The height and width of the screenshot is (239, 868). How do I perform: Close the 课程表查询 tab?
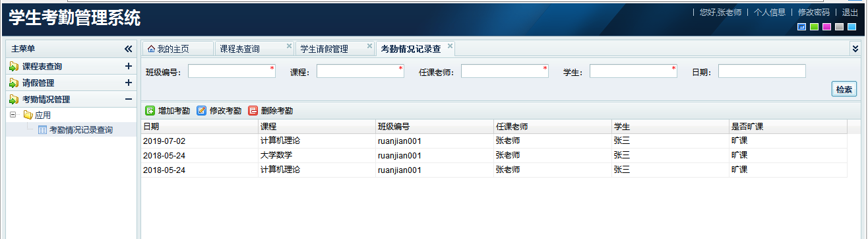pos(289,46)
